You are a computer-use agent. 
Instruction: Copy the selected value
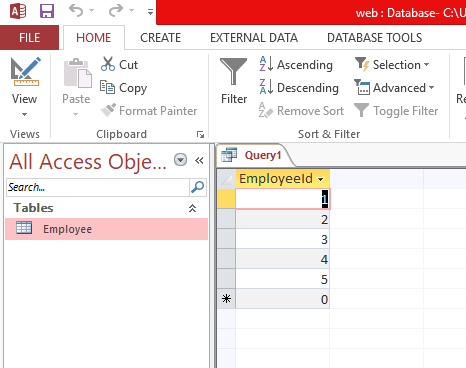(124, 88)
